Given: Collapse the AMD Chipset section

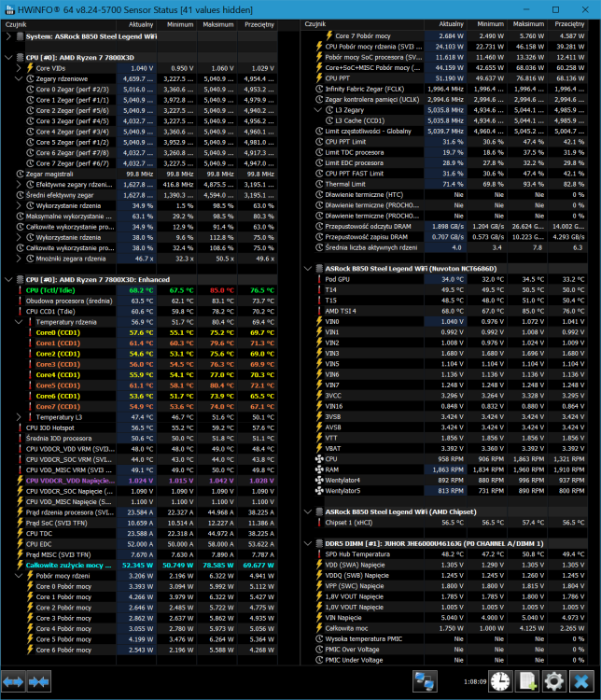Looking at the screenshot, I should (308, 512).
